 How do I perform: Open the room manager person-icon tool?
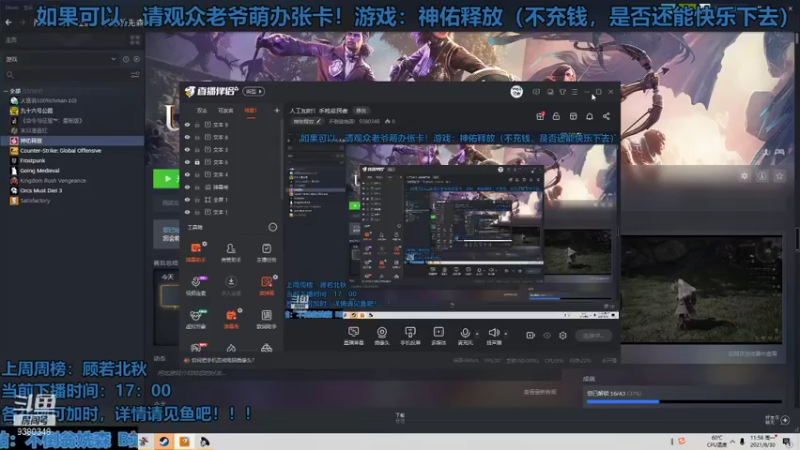[x=231, y=252]
